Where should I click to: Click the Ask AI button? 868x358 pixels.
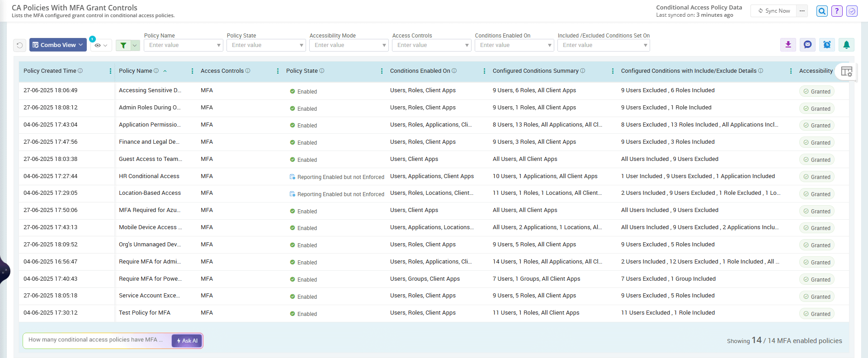(x=187, y=341)
